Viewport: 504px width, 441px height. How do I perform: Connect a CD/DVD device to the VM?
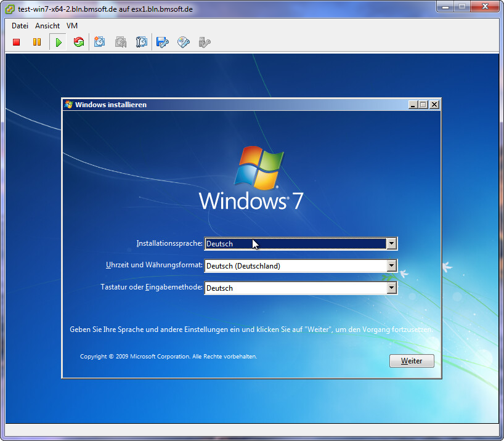(x=184, y=42)
